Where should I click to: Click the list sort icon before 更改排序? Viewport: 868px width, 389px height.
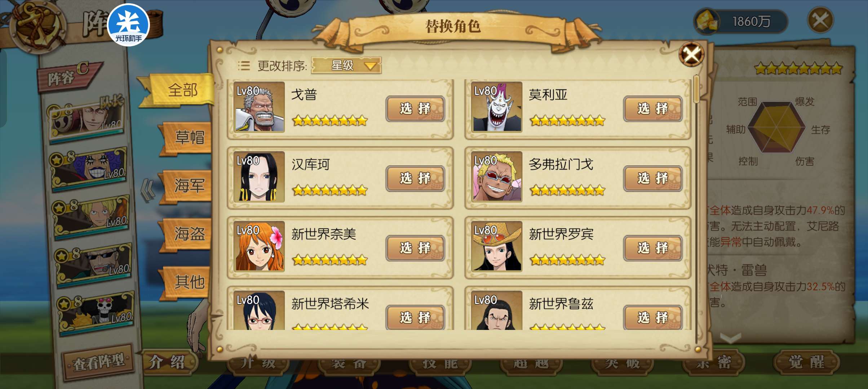click(244, 66)
